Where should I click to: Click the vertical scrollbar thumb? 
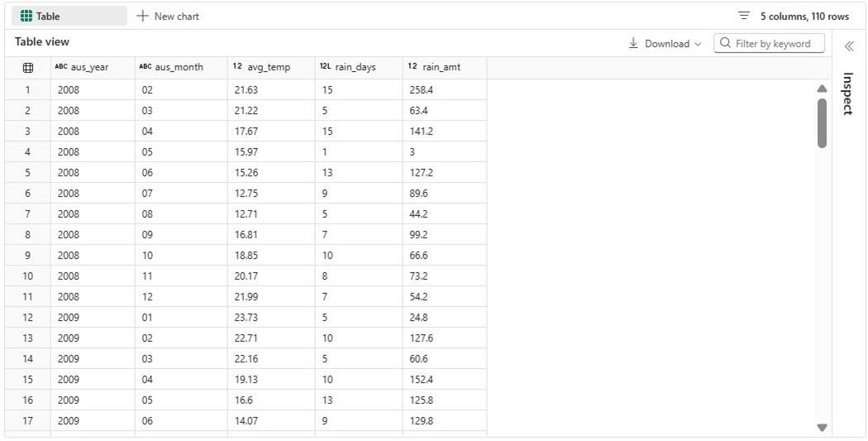(x=821, y=123)
